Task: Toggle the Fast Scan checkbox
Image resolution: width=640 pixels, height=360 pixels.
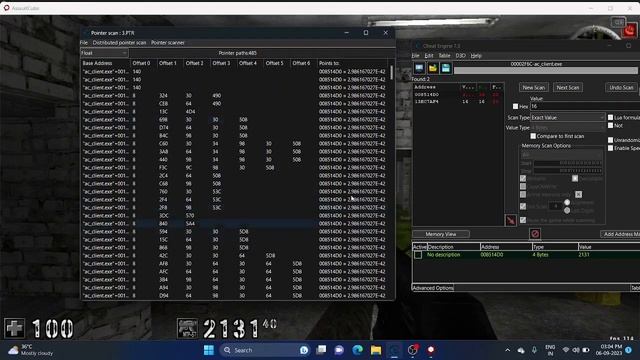Action: pyautogui.click(x=523, y=207)
